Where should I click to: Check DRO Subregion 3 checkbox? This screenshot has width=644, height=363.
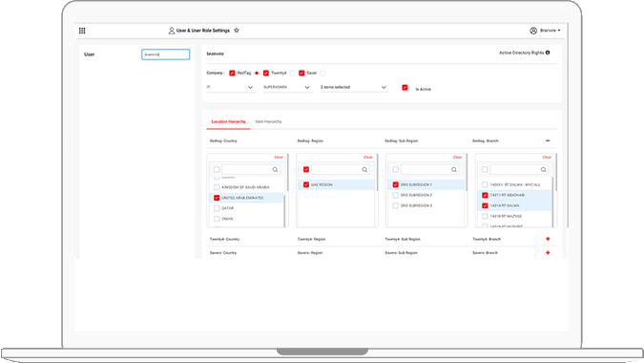click(x=396, y=205)
